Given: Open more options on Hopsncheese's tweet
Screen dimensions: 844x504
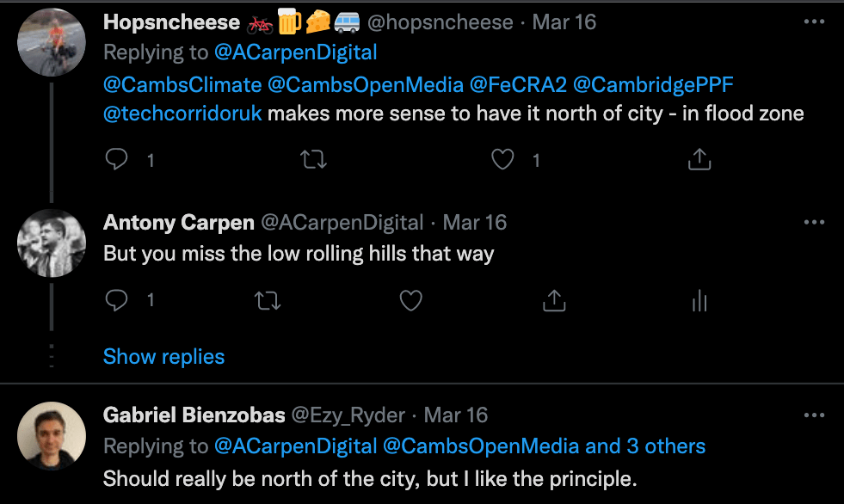Looking at the screenshot, I should 813,22.
